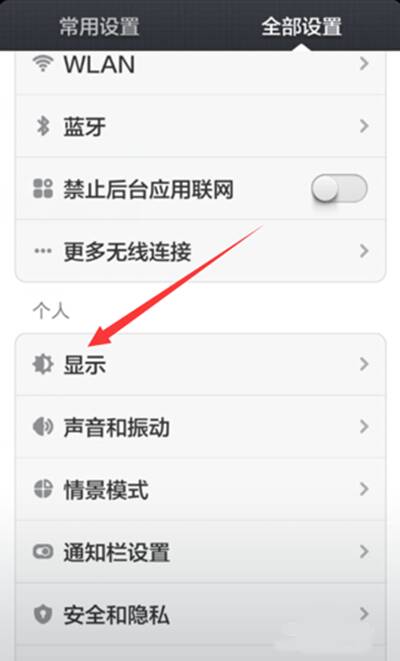Open the 安全和隐私 entry
Image resolution: width=400 pixels, height=661 pixels.
click(200, 614)
